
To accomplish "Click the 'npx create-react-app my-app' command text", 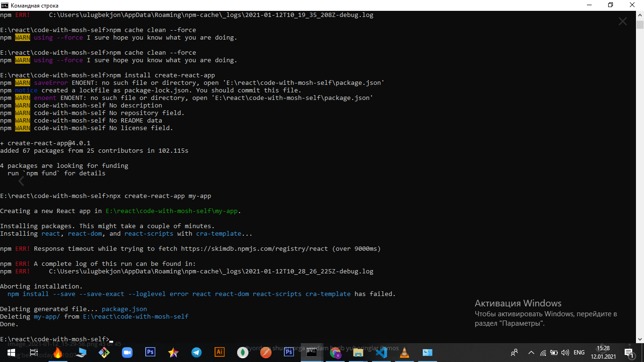I will pos(160,196).
